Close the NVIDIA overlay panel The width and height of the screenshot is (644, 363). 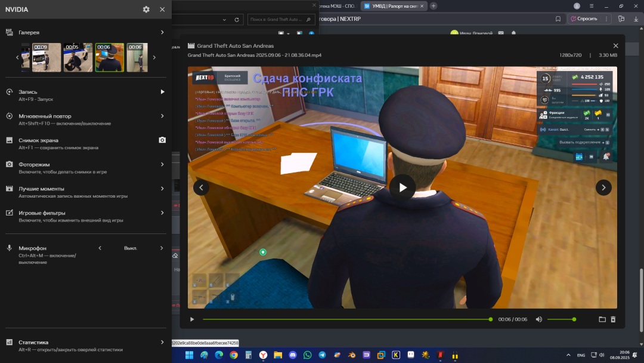(162, 10)
